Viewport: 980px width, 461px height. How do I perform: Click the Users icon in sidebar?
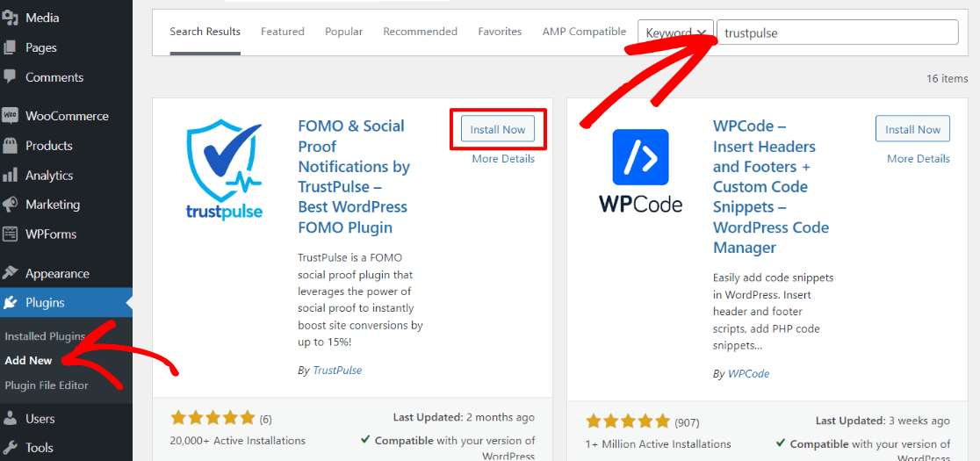[10, 419]
